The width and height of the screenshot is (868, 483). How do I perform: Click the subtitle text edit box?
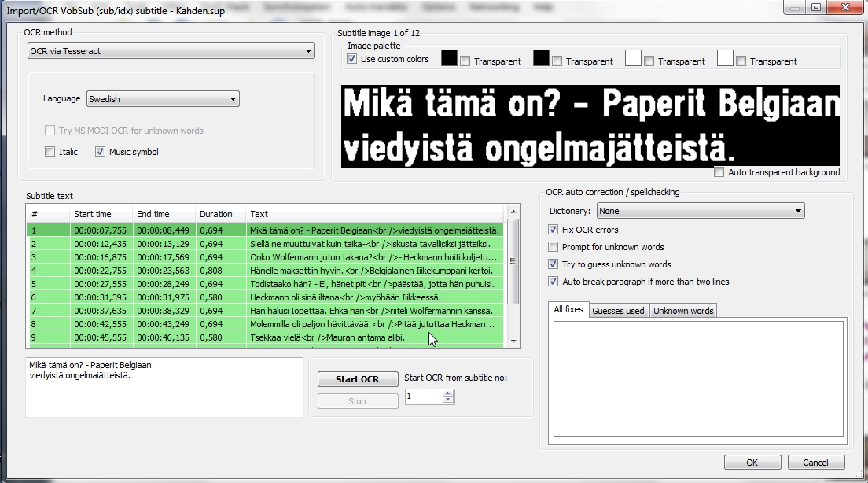[164, 387]
